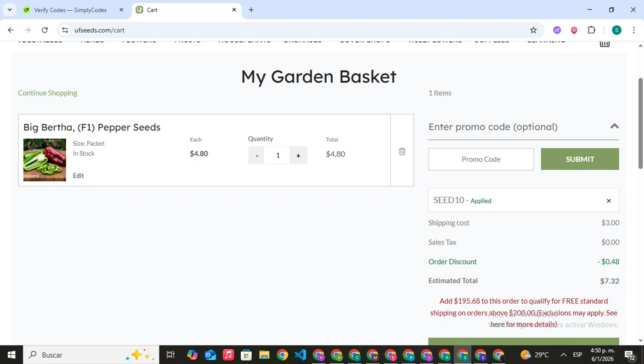Click the 'Size: Packet' text

pyautogui.click(x=88, y=144)
